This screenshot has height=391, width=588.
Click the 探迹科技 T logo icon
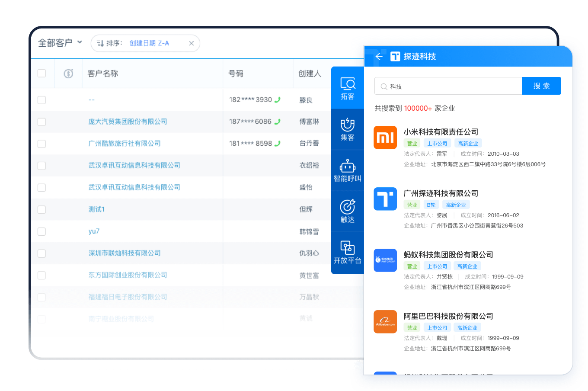point(395,56)
